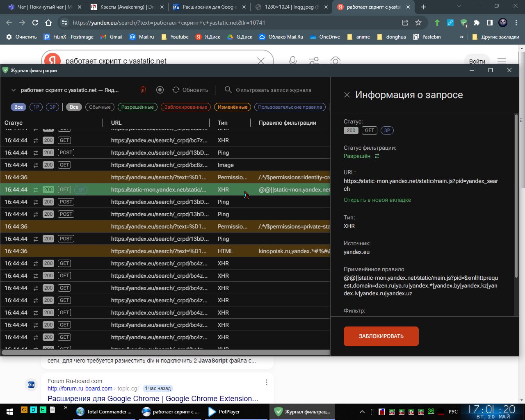This screenshot has width=525, height=420.
Task: Open the Gmail bookmark
Action: [112, 37]
